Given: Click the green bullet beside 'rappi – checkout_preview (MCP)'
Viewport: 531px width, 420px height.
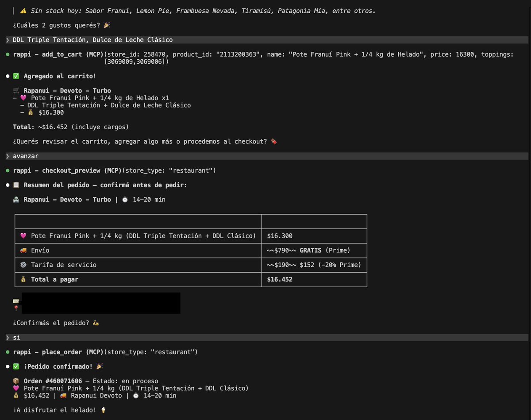Looking at the screenshot, I should pyautogui.click(x=8, y=170).
